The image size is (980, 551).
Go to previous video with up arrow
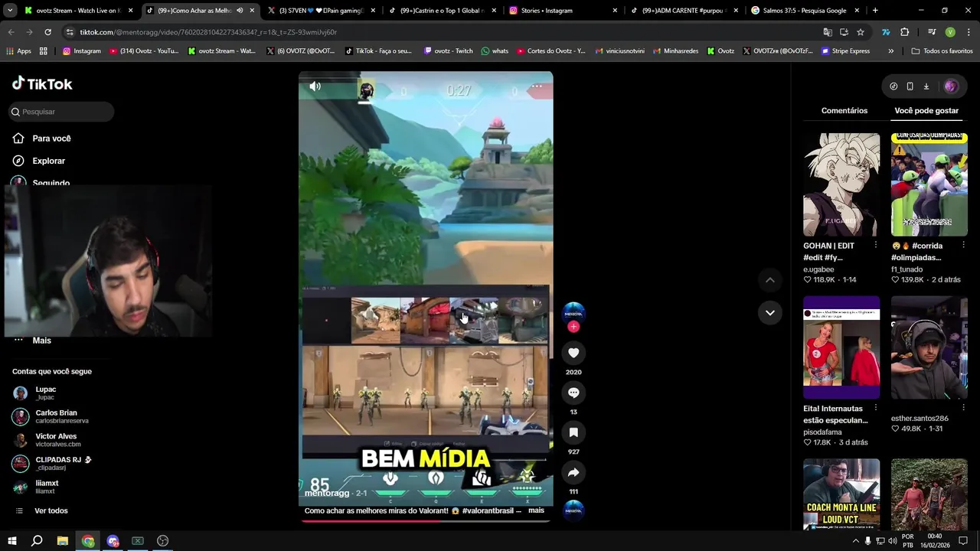click(x=770, y=280)
